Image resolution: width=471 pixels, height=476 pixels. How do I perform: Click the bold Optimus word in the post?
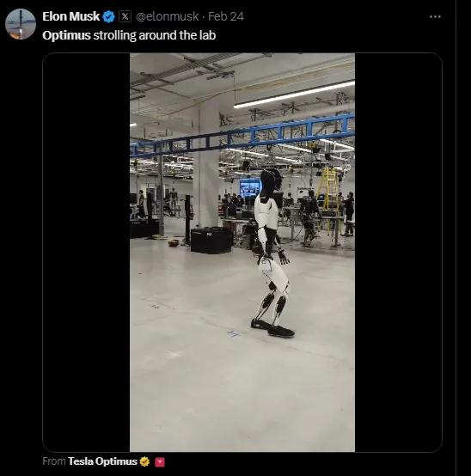(66, 35)
